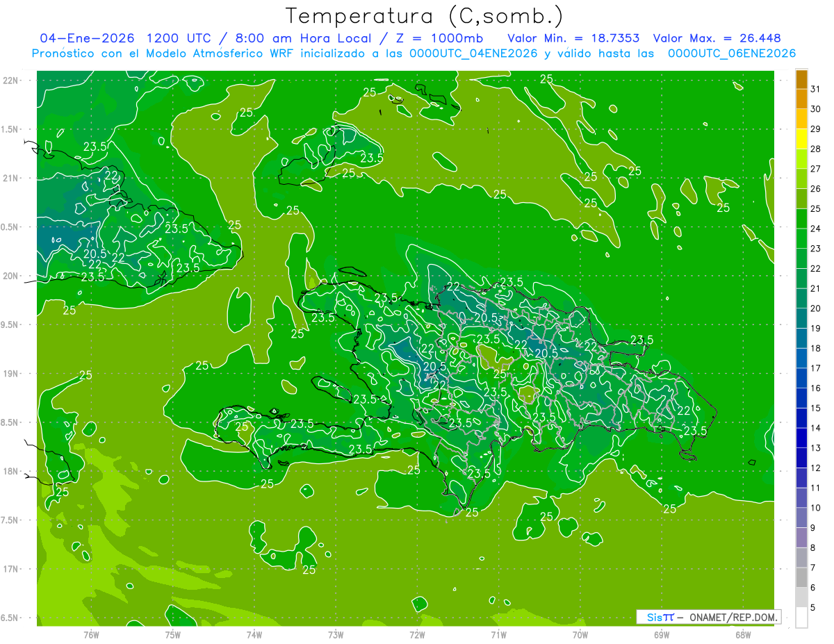
Task: Click the white swatch below the 5 label
Action: 801,618
